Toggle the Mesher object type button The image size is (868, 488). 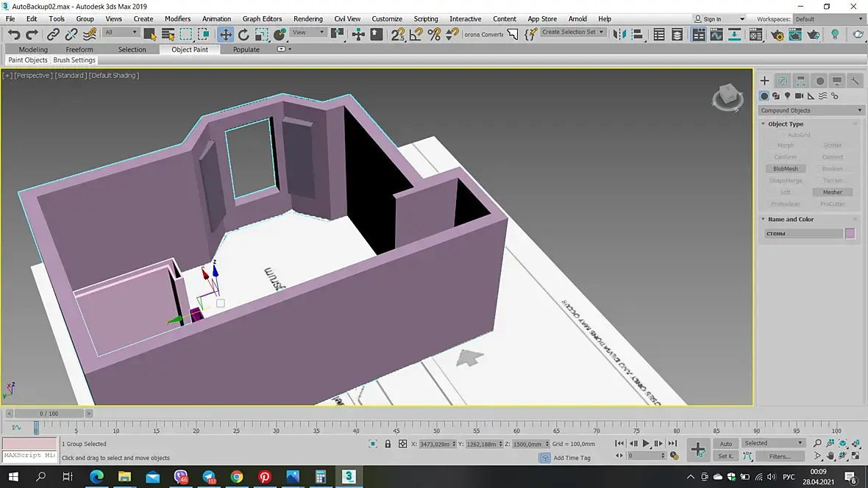(x=832, y=193)
